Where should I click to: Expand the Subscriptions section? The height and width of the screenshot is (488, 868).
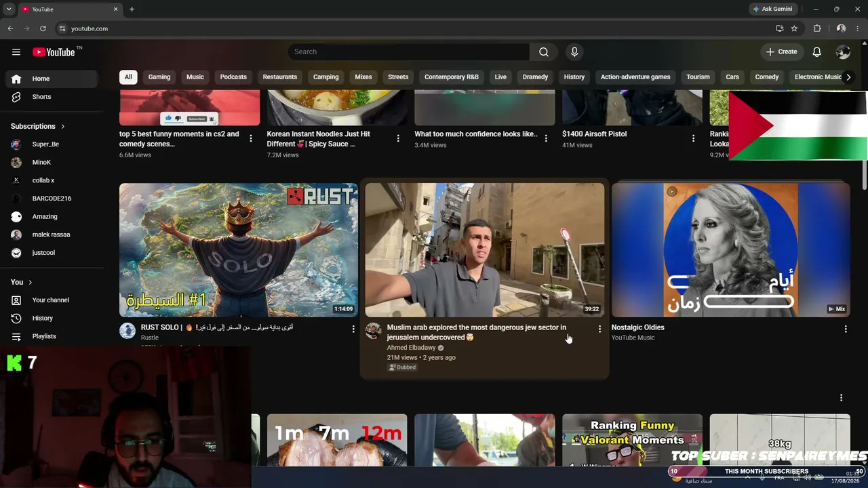coord(38,126)
